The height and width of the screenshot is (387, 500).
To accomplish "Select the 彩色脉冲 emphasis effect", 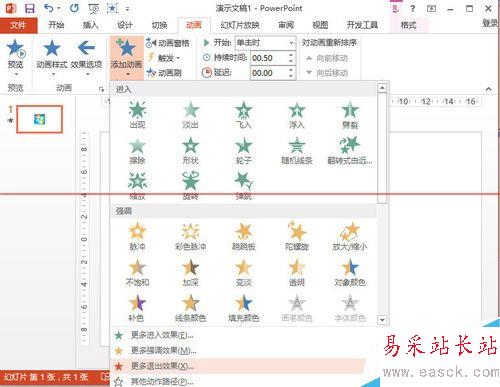I will point(190,237).
